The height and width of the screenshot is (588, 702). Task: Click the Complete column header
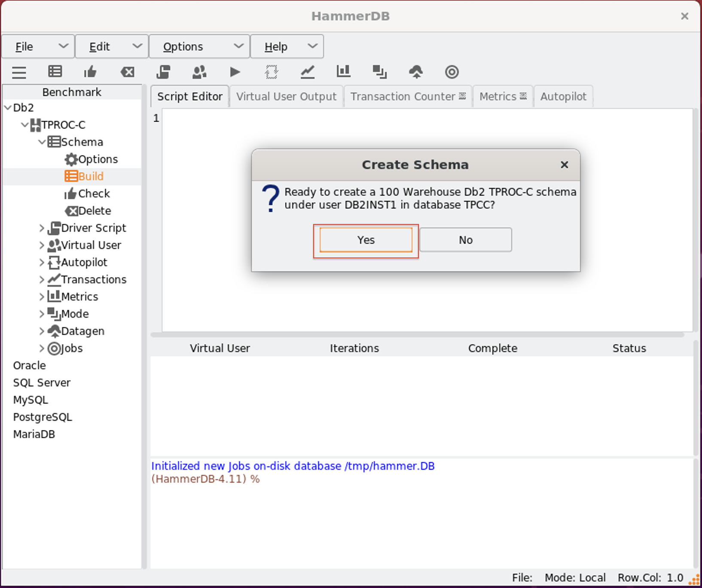click(493, 348)
